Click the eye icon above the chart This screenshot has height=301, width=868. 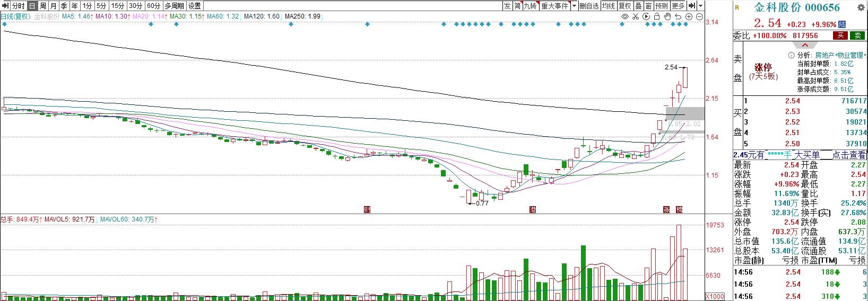click(x=625, y=17)
